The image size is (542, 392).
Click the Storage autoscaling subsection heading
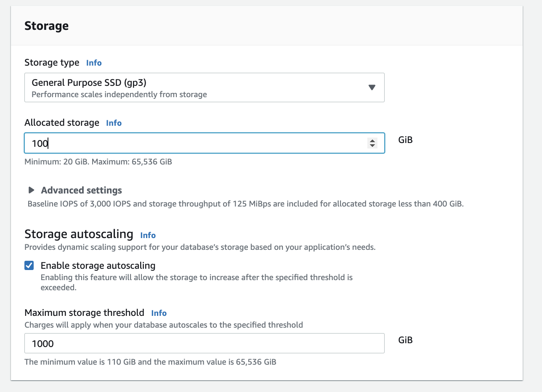click(x=79, y=234)
